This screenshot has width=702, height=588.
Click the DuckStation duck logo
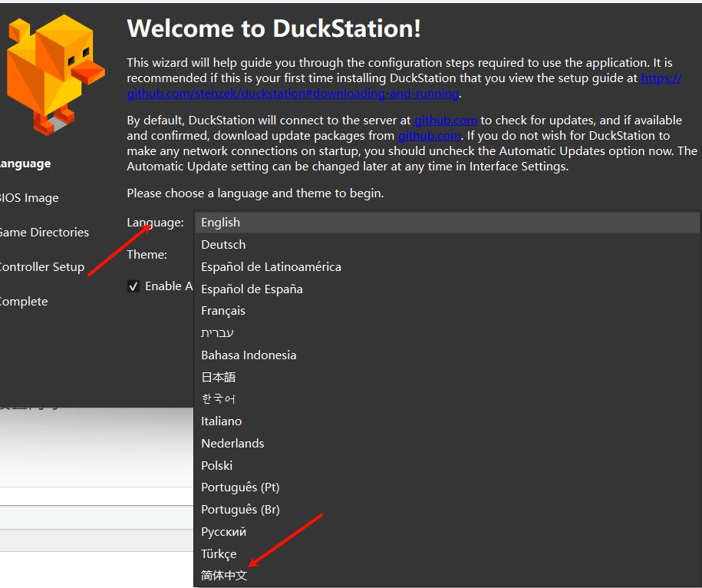point(52,74)
